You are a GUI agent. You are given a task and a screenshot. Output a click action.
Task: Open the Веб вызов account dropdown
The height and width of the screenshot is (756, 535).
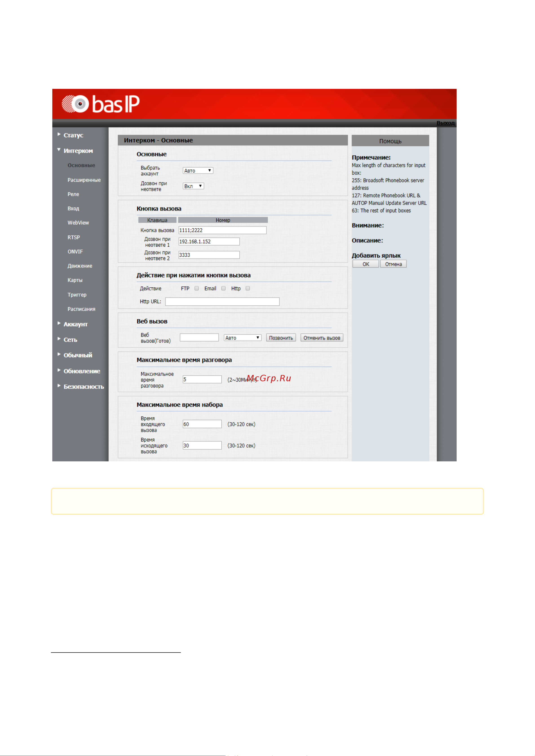click(243, 338)
